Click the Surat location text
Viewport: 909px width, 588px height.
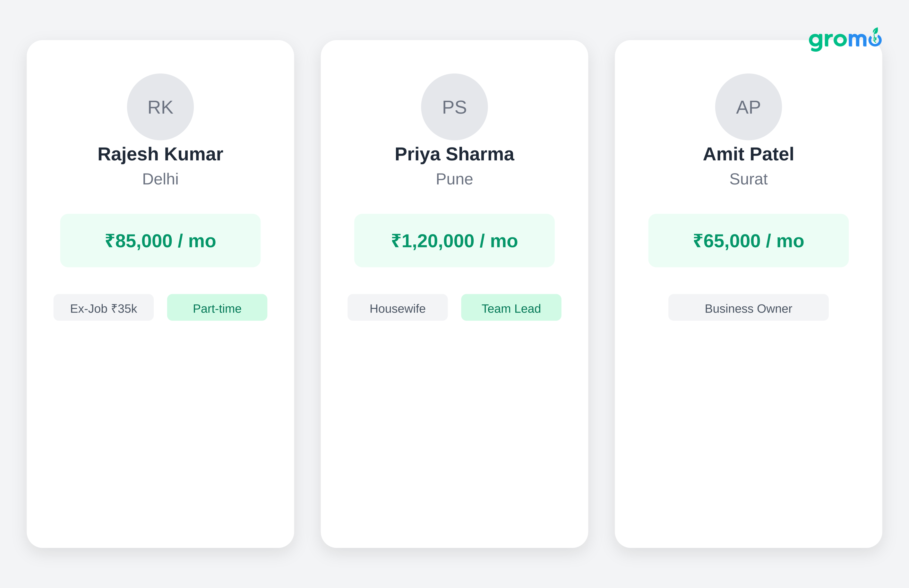[x=748, y=179]
